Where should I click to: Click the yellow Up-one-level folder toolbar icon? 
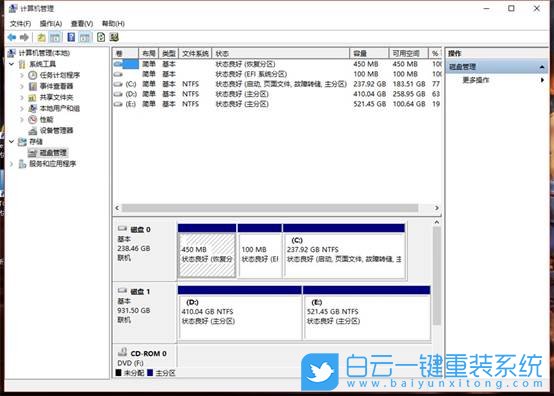[x=41, y=37]
